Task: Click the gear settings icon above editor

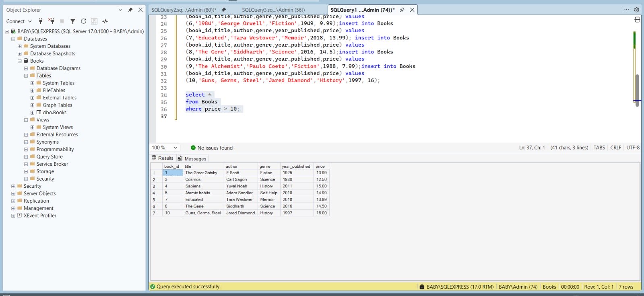Action: (x=636, y=10)
